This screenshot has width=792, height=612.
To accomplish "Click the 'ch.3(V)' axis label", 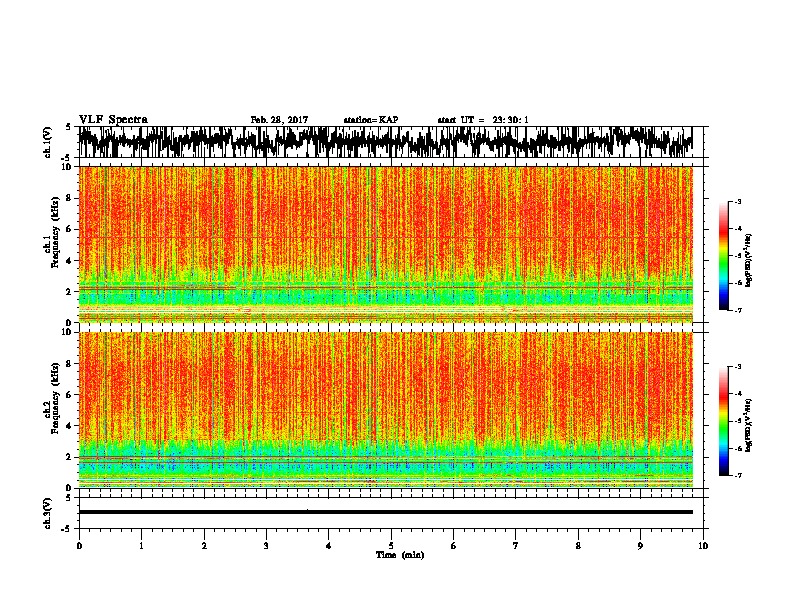I will pyautogui.click(x=48, y=513).
